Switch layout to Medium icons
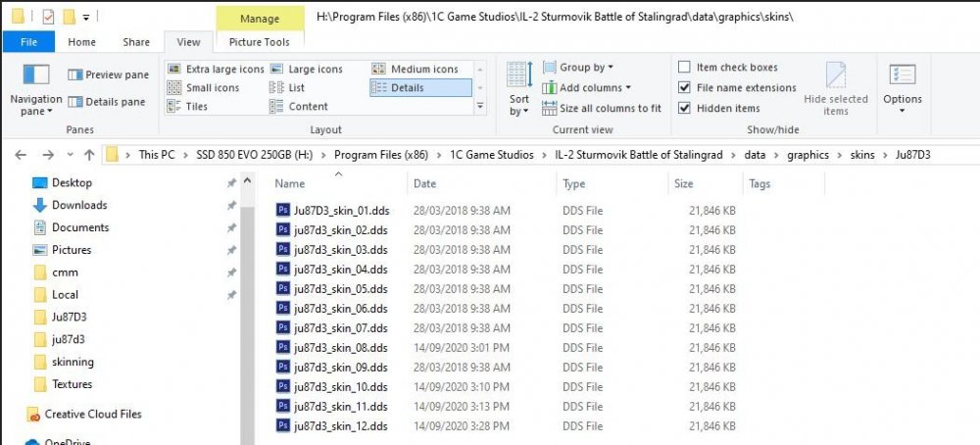 415,69
